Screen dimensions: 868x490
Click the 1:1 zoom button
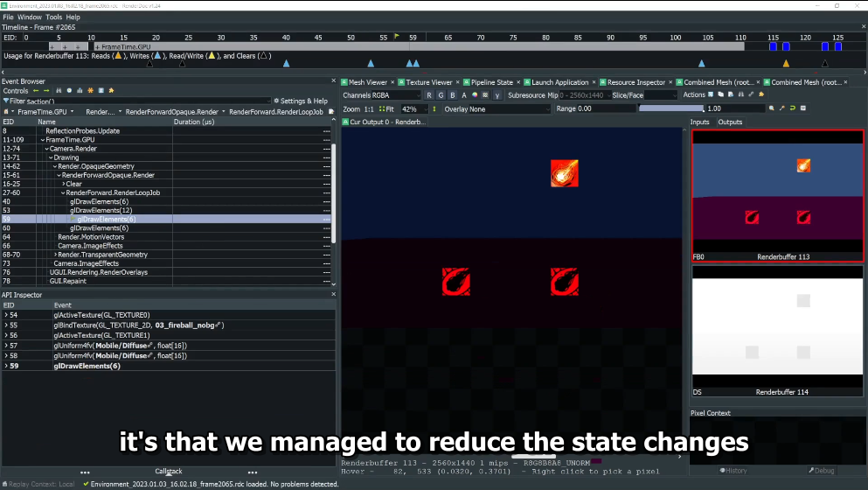click(x=369, y=109)
